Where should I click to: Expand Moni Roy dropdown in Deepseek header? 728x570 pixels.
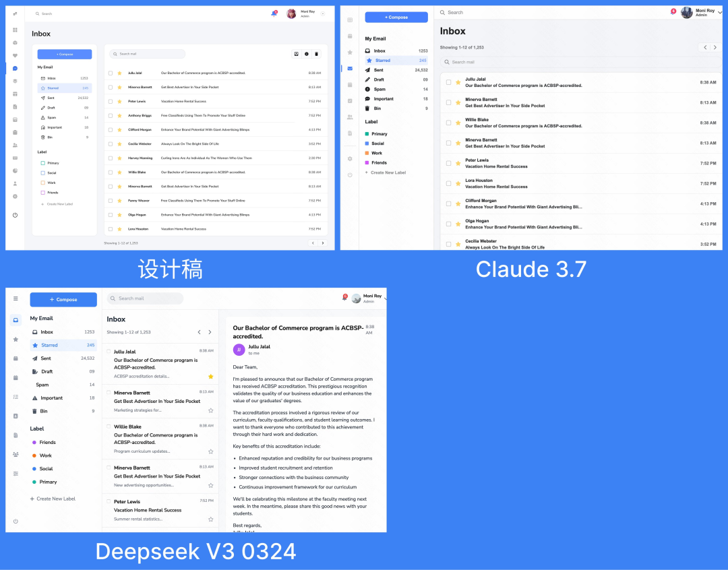385,298
